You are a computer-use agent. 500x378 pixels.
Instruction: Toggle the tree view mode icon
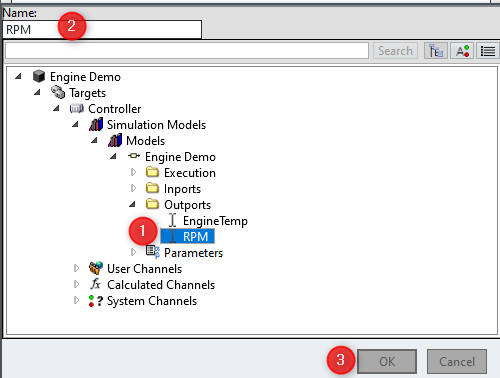pyautogui.click(x=436, y=51)
